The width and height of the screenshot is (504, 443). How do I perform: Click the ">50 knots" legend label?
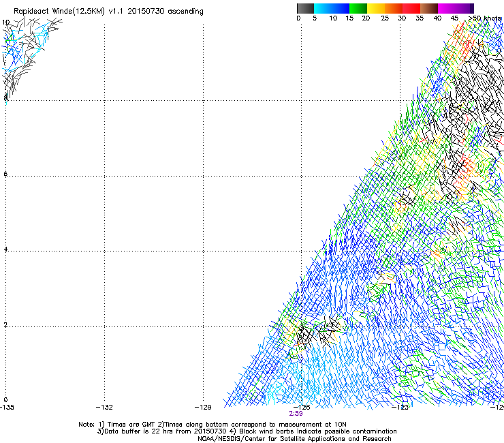pos(484,18)
